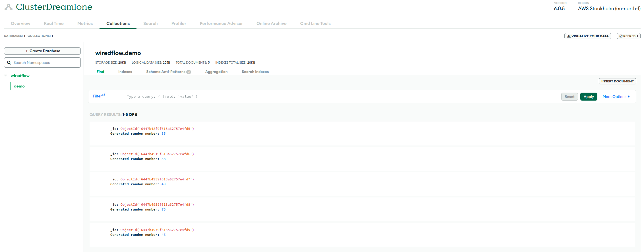
Task: Click the Logical Data Size: 255B stat
Action: pyautogui.click(x=151, y=63)
